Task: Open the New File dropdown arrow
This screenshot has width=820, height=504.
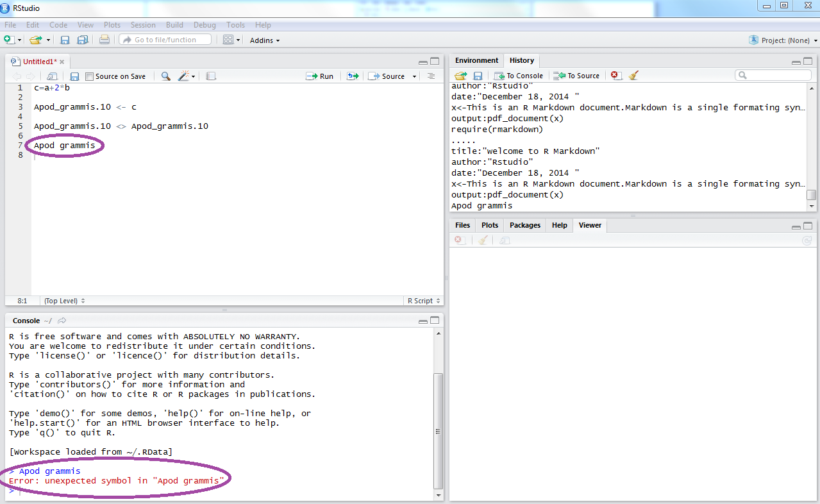Action: pyautogui.click(x=20, y=40)
